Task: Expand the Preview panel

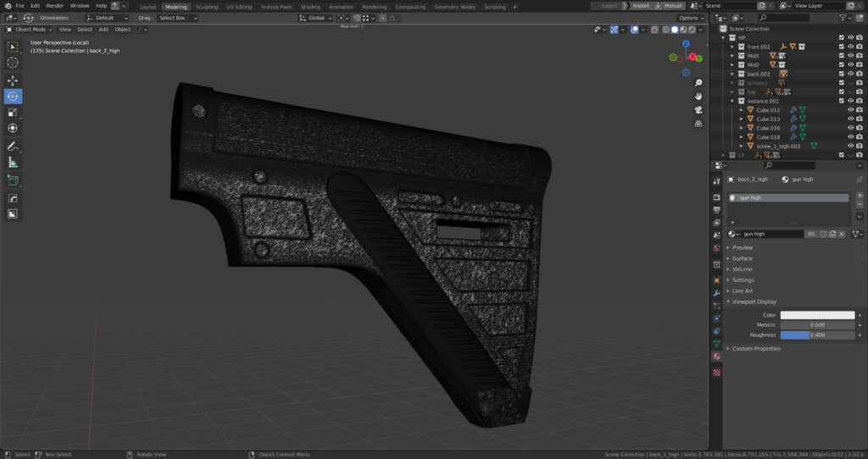Action: [x=743, y=248]
